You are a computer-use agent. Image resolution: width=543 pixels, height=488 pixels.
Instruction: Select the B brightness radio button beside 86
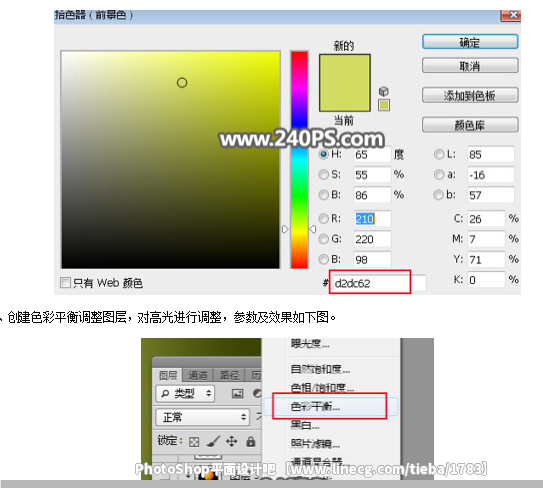pyautogui.click(x=323, y=195)
